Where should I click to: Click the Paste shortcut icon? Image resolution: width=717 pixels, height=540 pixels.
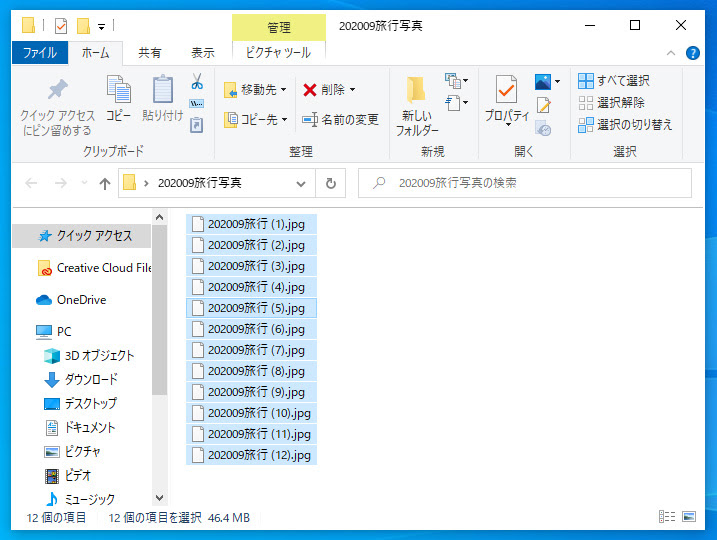[197, 125]
